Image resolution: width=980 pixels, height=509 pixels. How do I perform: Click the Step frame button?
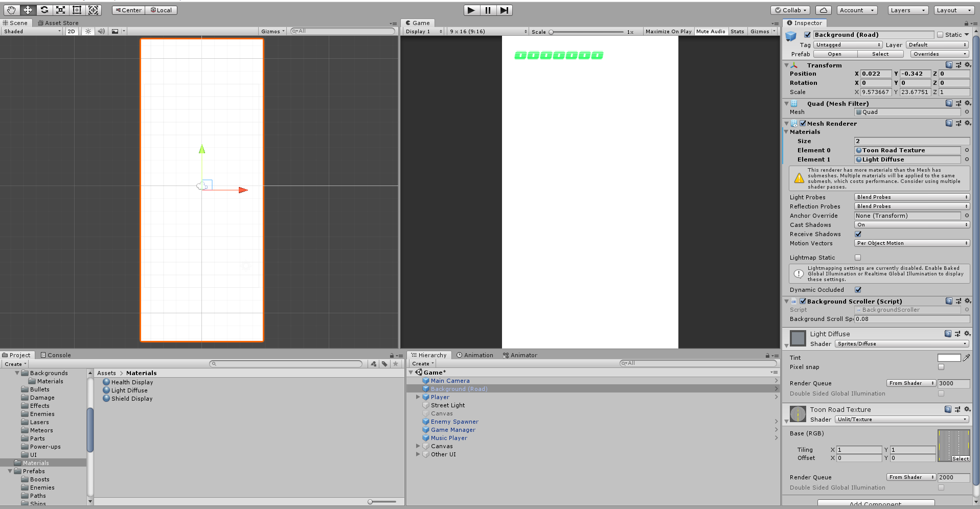(504, 10)
